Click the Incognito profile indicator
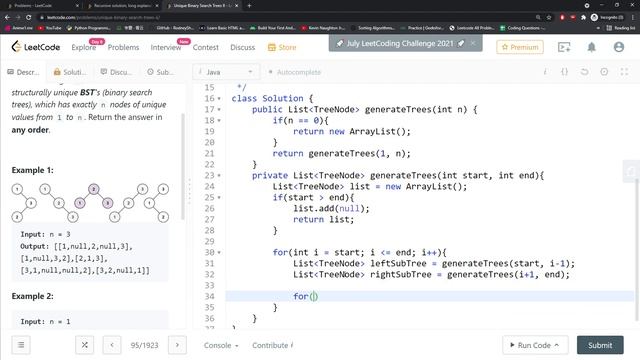Image resolution: width=640 pixels, height=360 pixels. tap(607, 17)
